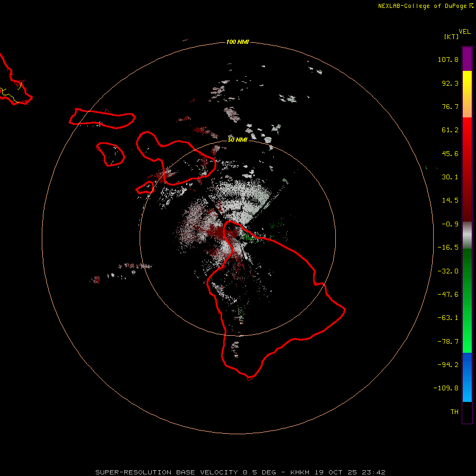
Task: Select the 14.5 scale value
Action: coord(450,200)
